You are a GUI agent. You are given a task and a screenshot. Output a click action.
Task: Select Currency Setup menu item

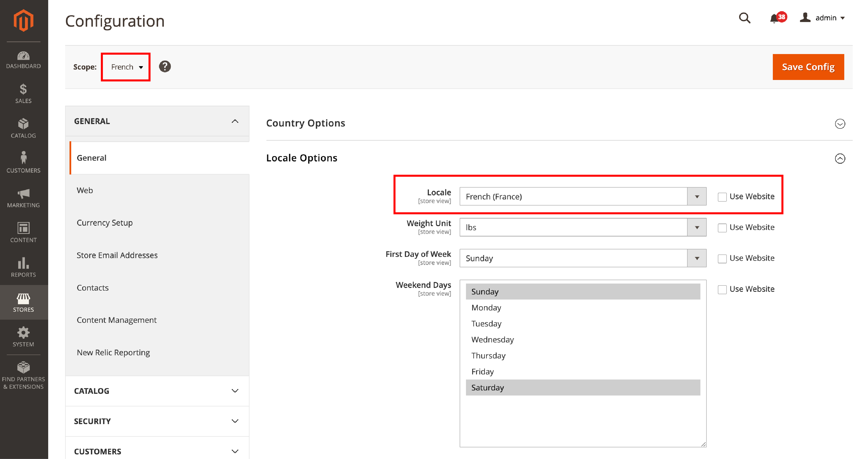coord(105,222)
